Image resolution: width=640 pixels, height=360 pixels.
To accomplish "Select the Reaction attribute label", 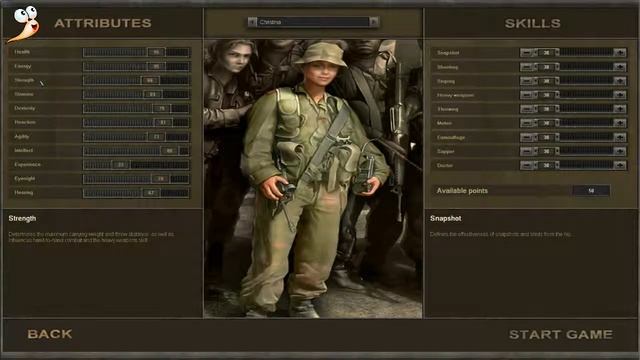I will coord(25,122).
